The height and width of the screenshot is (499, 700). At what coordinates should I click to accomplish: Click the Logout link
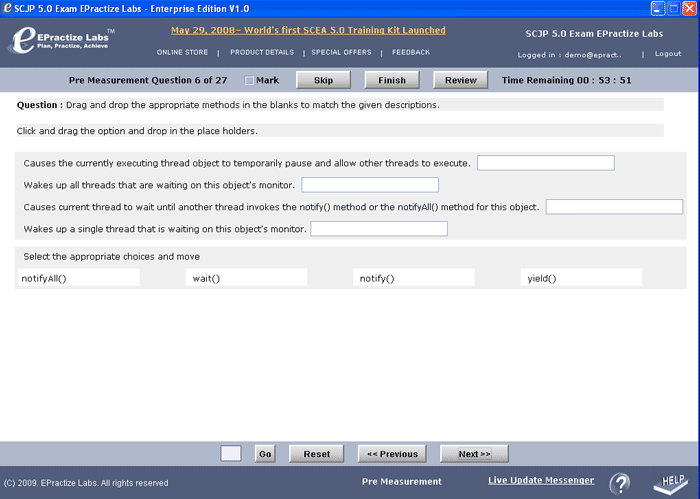click(x=668, y=54)
